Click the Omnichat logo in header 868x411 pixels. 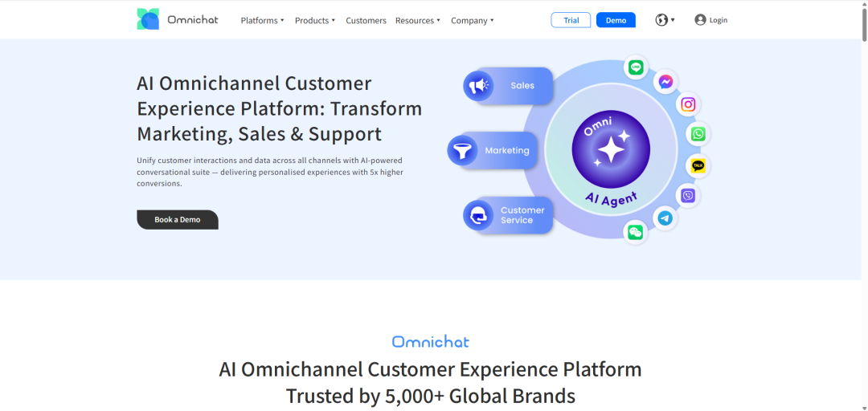coord(178,20)
